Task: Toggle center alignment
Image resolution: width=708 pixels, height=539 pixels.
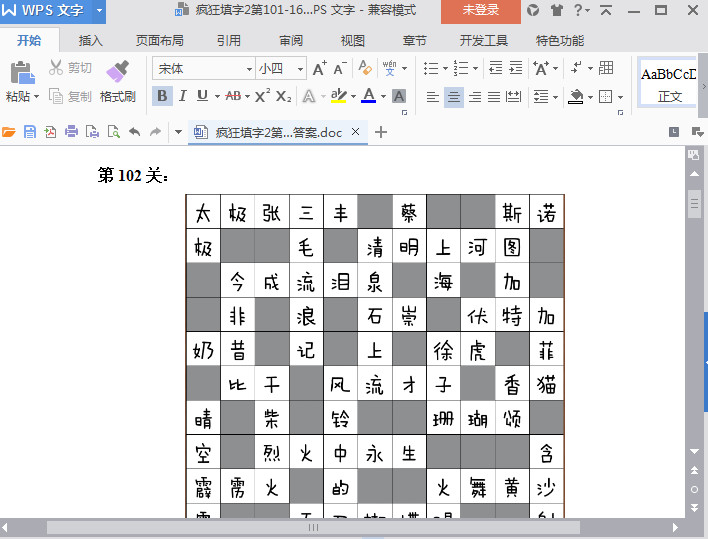Action: click(x=454, y=96)
